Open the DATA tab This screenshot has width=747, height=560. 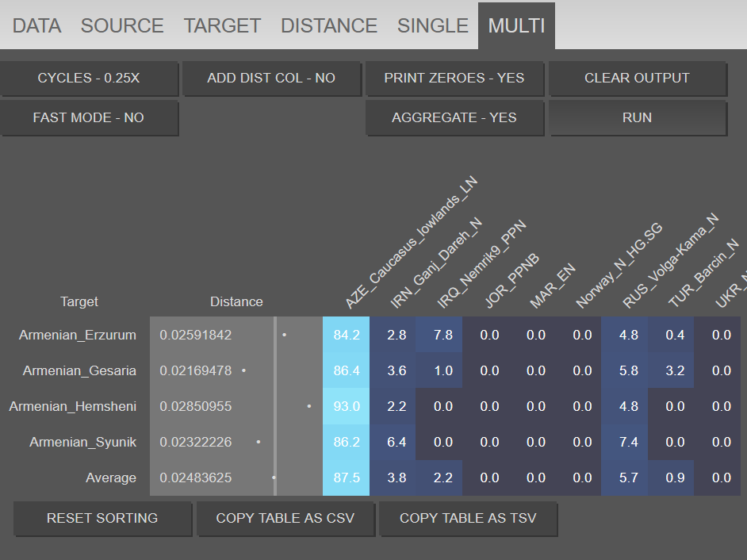coord(36,25)
